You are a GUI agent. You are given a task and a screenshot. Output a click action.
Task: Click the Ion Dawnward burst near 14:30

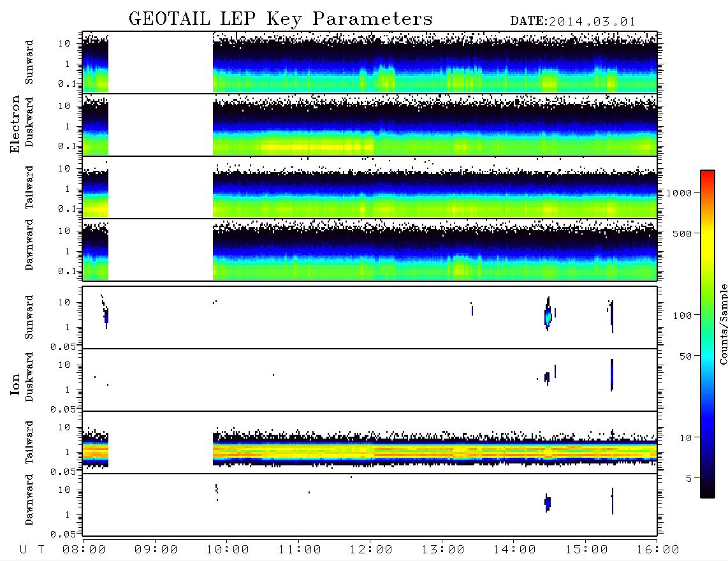click(x=548, y=502)
